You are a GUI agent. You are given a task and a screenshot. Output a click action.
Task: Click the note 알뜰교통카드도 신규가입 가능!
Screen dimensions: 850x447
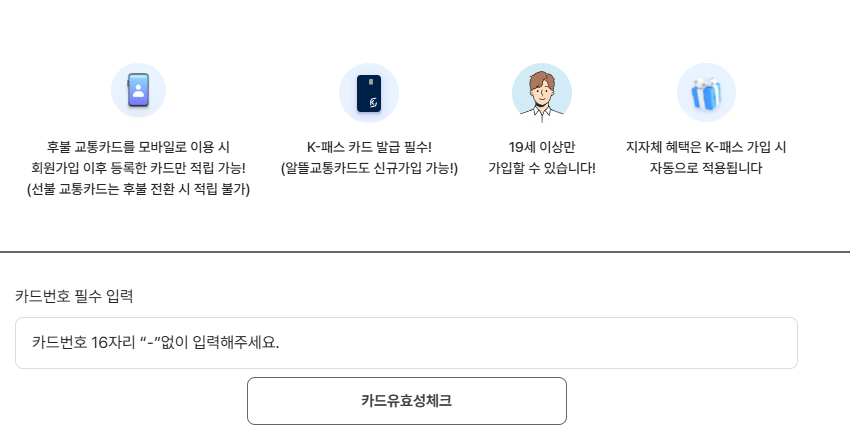369,168
